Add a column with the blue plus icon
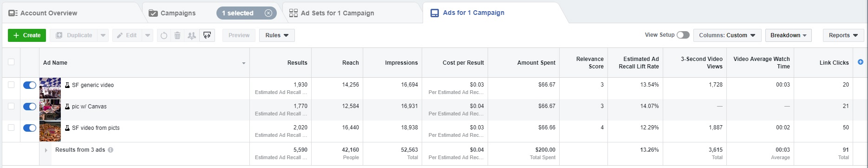 coord(861,62)
